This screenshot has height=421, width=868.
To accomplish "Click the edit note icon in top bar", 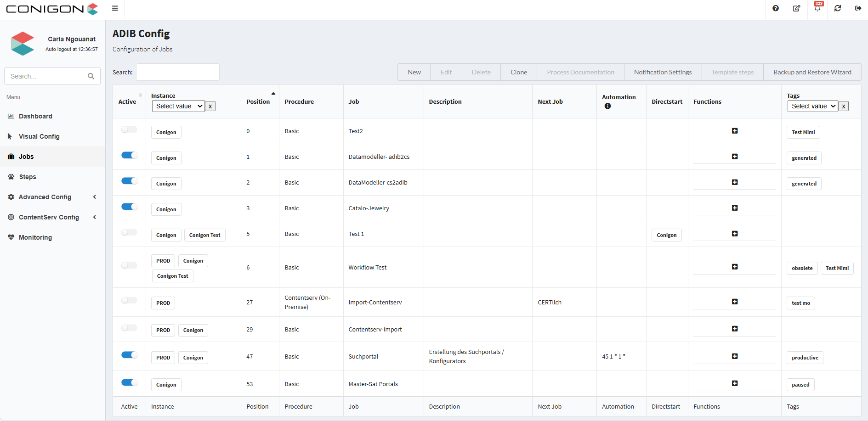I will [796, 8].
